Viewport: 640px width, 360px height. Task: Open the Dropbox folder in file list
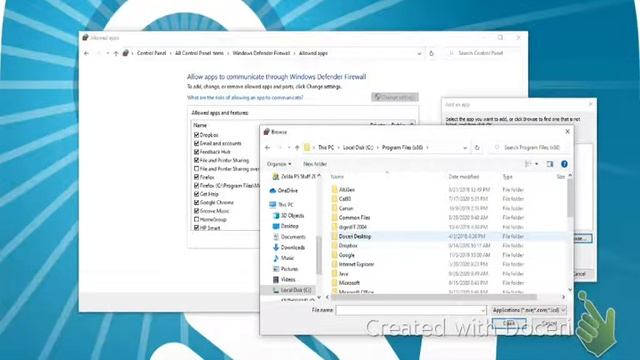pos(348,246)
